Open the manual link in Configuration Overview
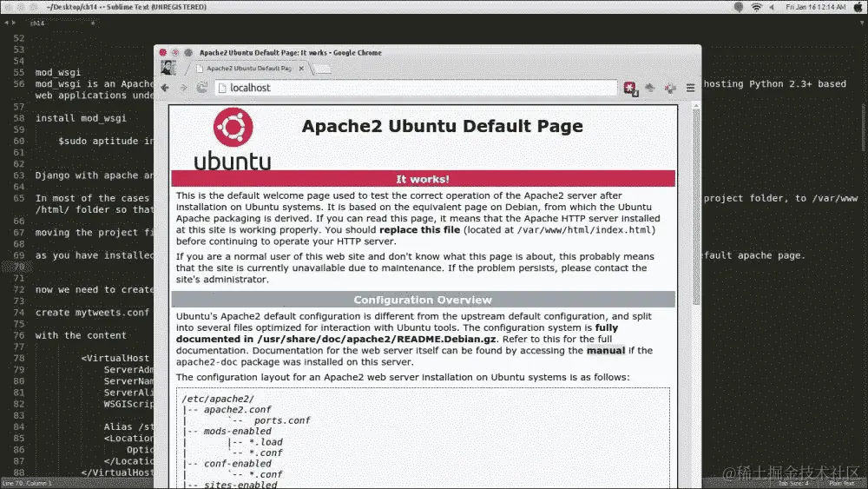The width and height of the screenshot is (868, 489). [x=606, y=351]
